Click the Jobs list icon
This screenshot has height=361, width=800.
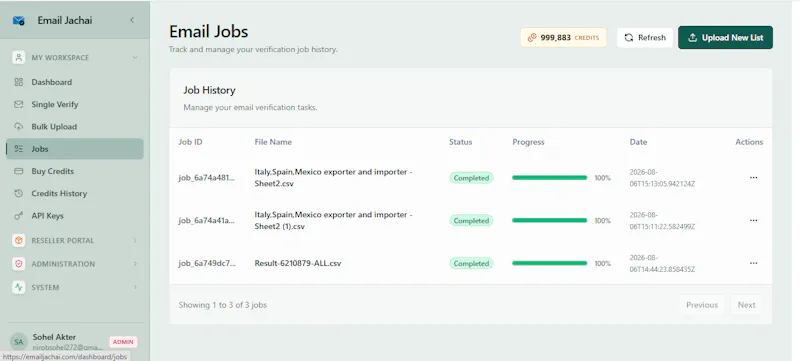tap(19, 149)
